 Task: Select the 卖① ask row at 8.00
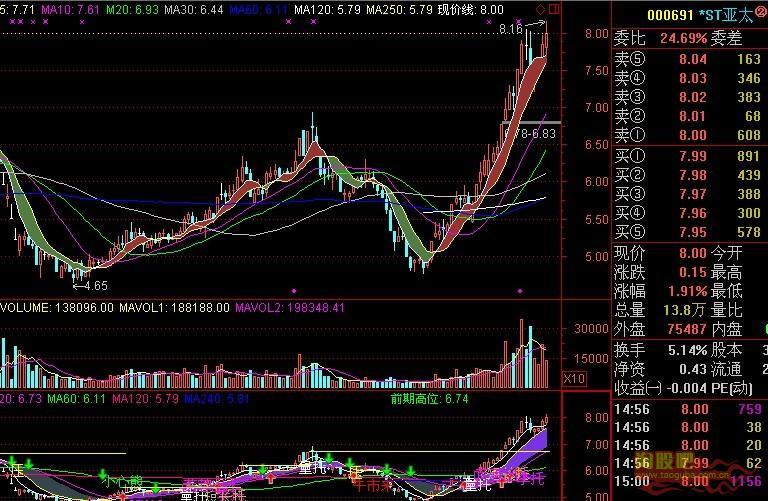tap(688, 135)
